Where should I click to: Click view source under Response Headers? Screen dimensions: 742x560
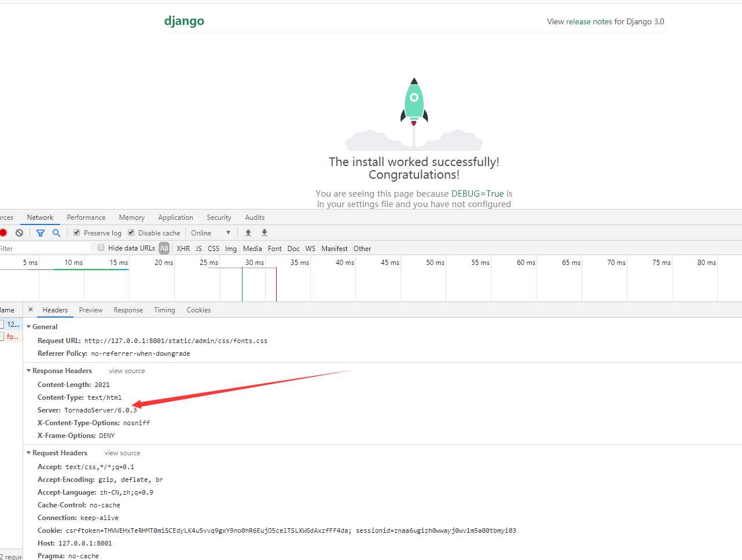point(127,371)
